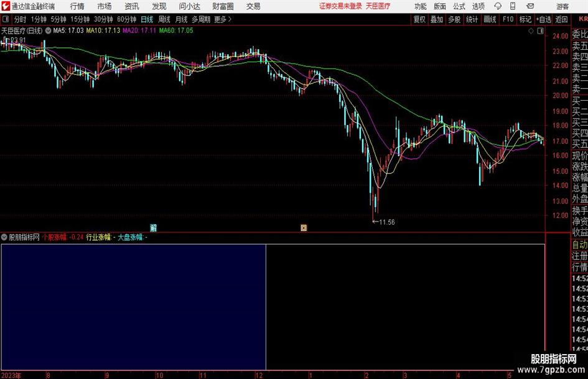Screen dimensions: 588x379
Task: Open the 问小达 menu
Action: click(189, 6)
